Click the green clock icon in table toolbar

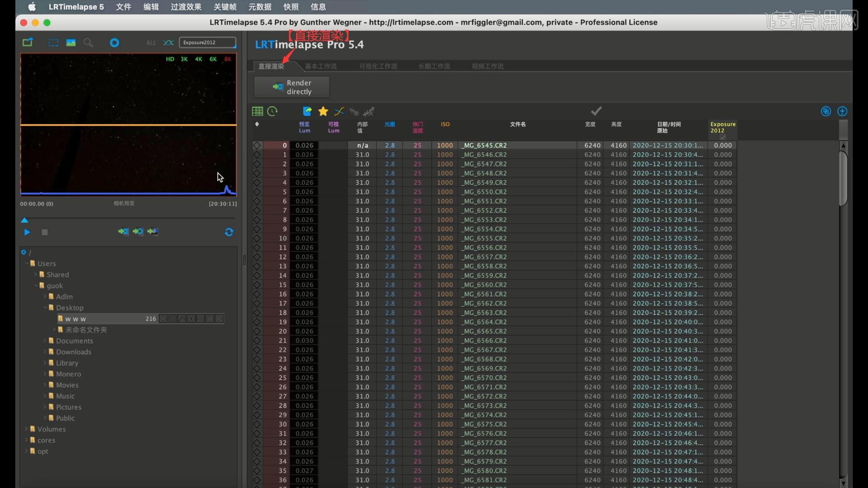click(x=272, y=111)
